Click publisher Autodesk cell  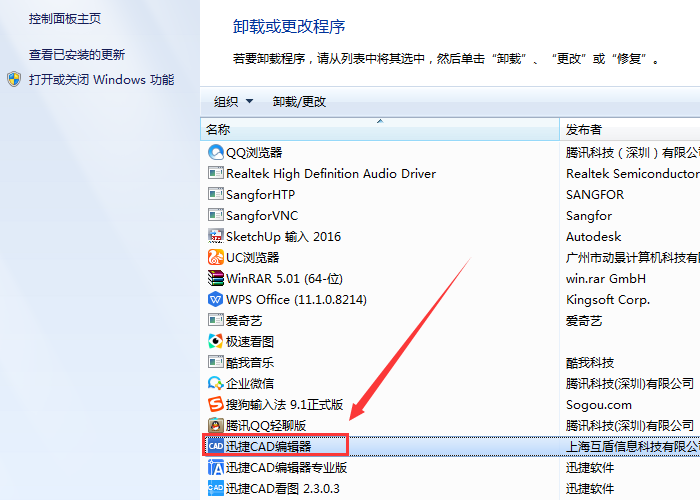(593, 237)
